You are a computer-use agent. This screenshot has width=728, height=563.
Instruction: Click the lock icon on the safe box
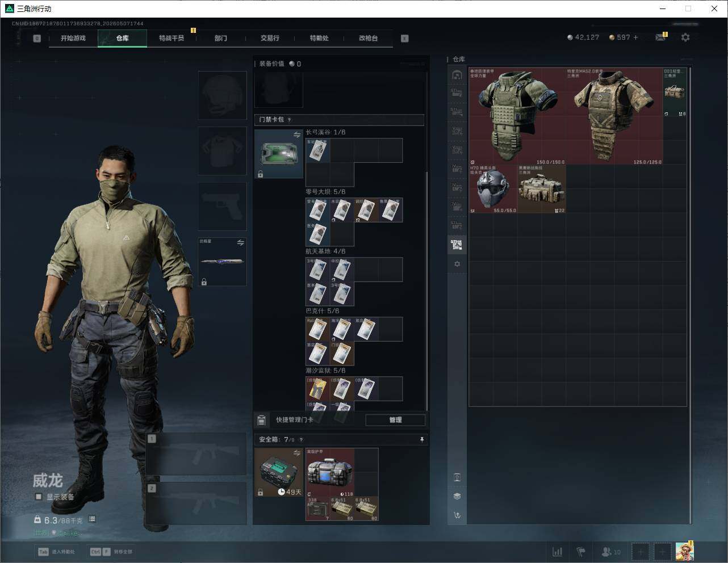(x=260, y=492)
